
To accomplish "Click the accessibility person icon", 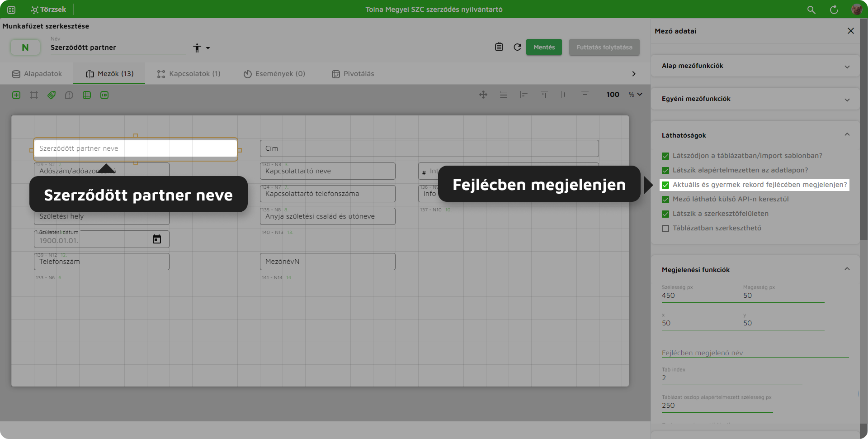I will click(x=197, y=48).
